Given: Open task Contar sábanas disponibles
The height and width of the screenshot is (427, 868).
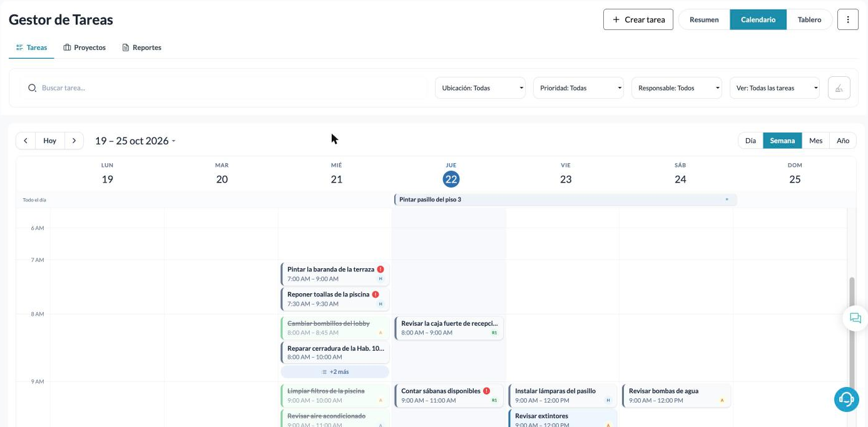Looking at the screenshot, I should pos(449,396).
